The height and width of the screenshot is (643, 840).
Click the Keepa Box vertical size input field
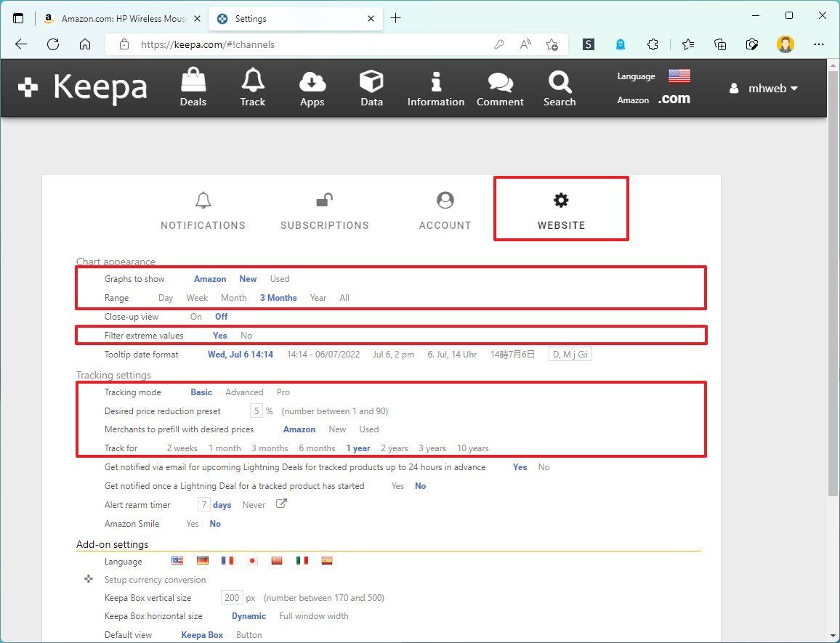click(x=232, y=597)
